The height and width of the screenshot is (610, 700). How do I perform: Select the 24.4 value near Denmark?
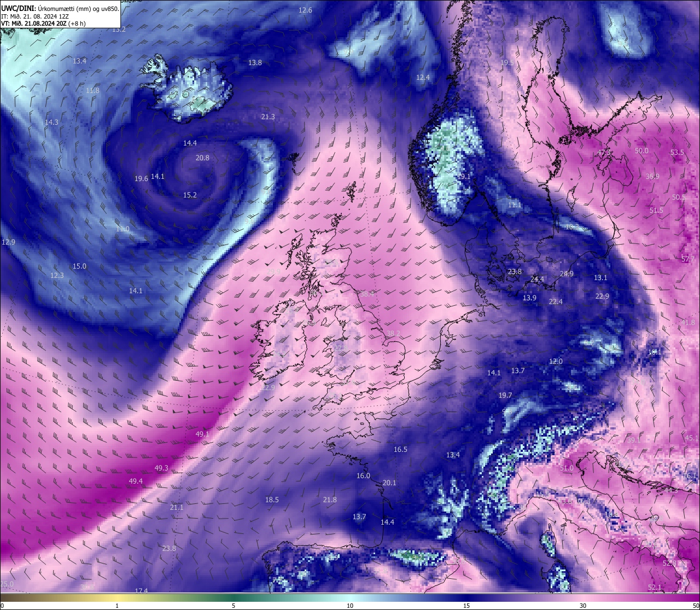(537, 280)
